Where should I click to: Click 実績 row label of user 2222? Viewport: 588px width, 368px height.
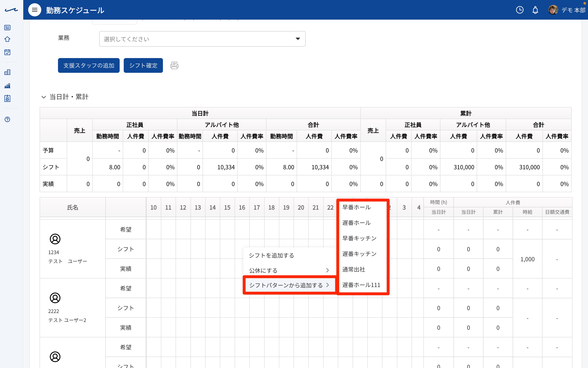126,328
